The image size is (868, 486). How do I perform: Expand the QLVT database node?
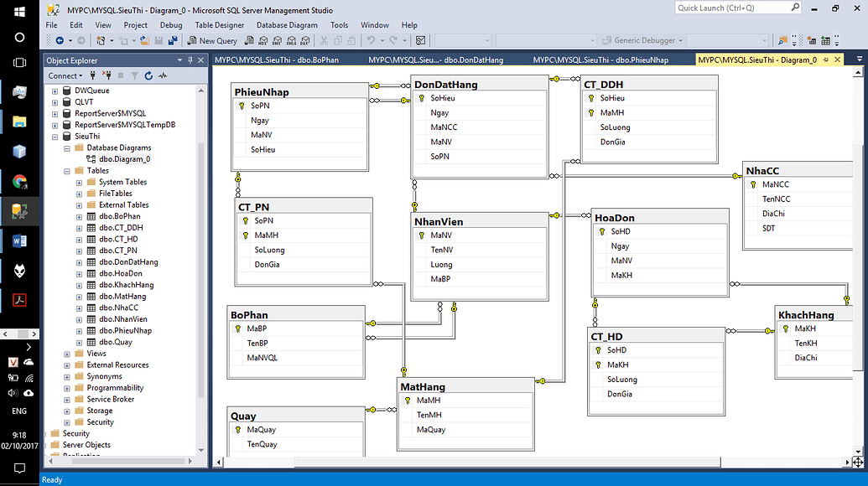coord(55,102)
